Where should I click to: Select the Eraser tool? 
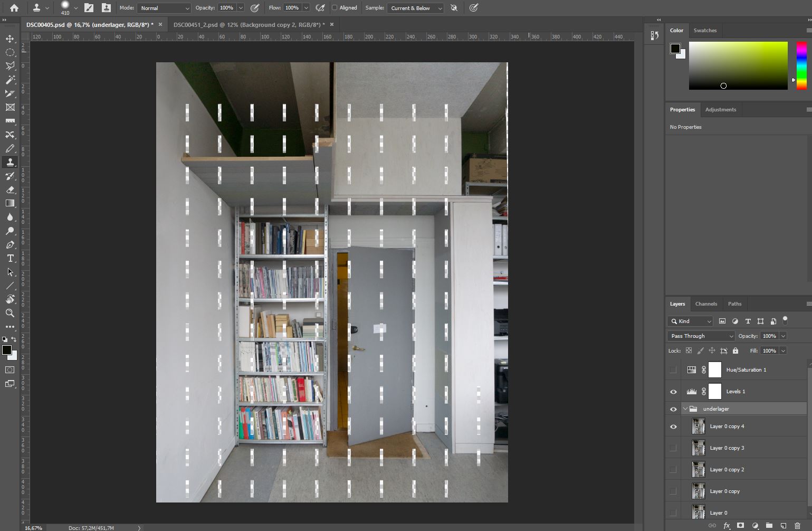coord(9,189)
